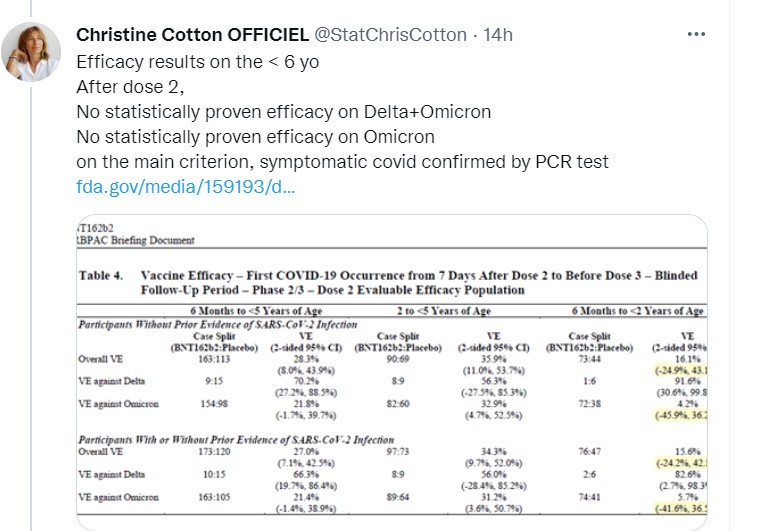The width and height of the screenshot is (757, 531).
Task: Click the 'After dose 2,' text line
Action: (131, 85)
